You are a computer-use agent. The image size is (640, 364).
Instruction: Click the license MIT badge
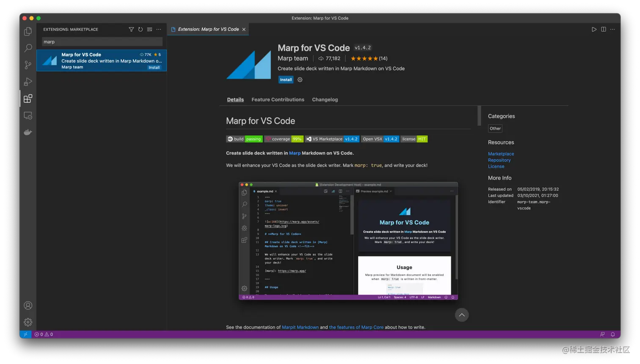pos(414,139)
